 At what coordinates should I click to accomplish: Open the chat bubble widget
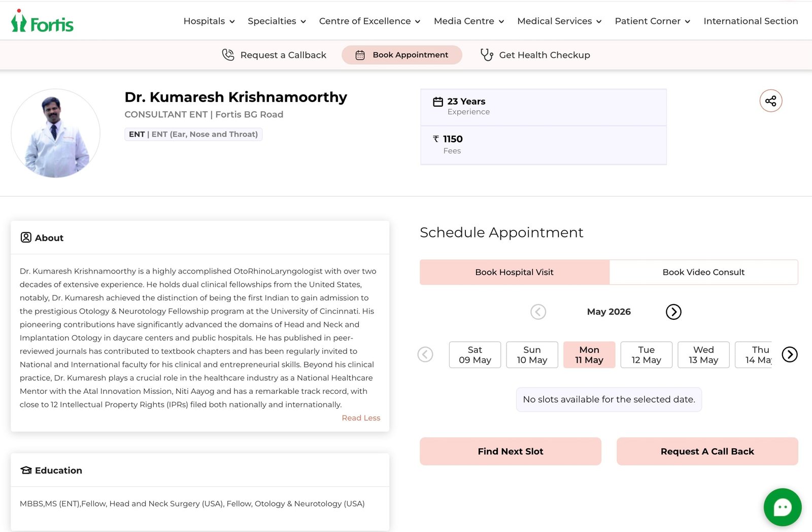coord(782,507)
